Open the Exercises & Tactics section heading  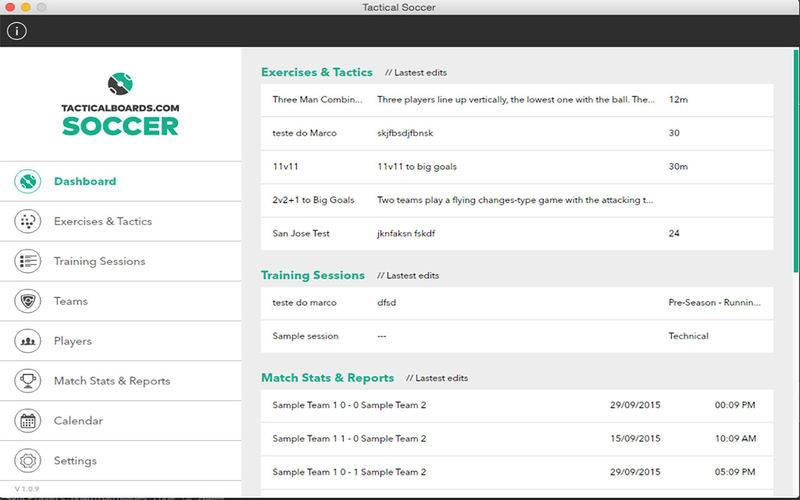[316, 72]
